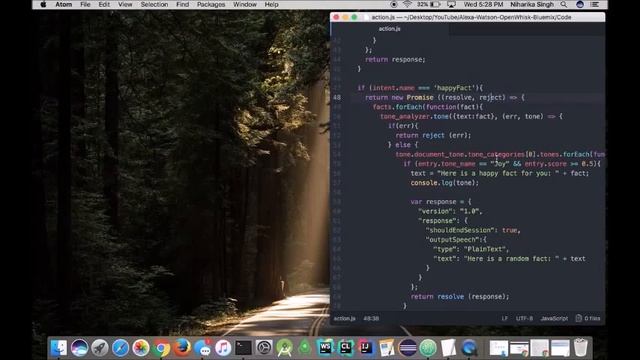Click the green Atom icon in dock
This screenshot has width=640, height=360.
(x=428, y=348)
